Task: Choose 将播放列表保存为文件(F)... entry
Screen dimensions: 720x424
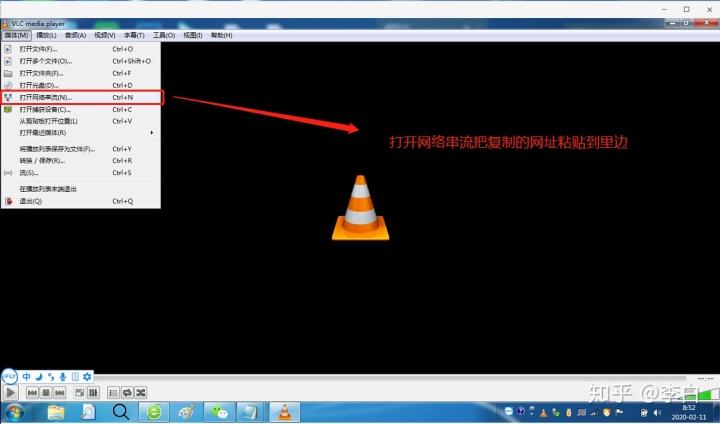Action: click(81, 149)
